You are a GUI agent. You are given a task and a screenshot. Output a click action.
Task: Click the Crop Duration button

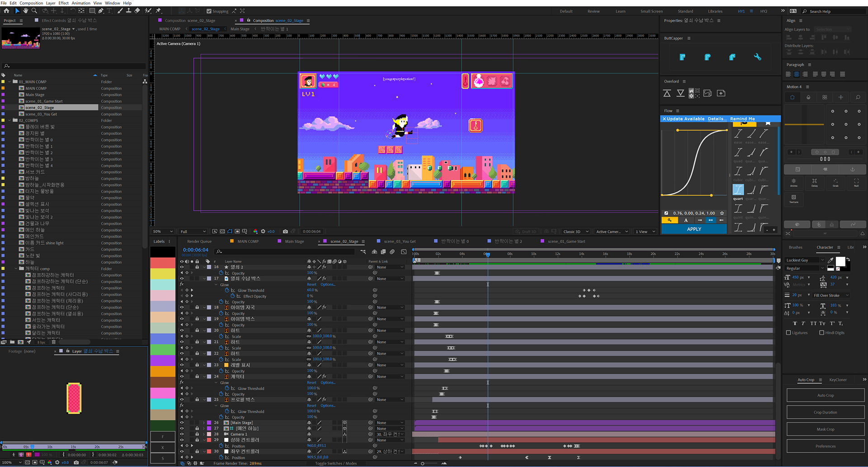(x=826, y=412)
